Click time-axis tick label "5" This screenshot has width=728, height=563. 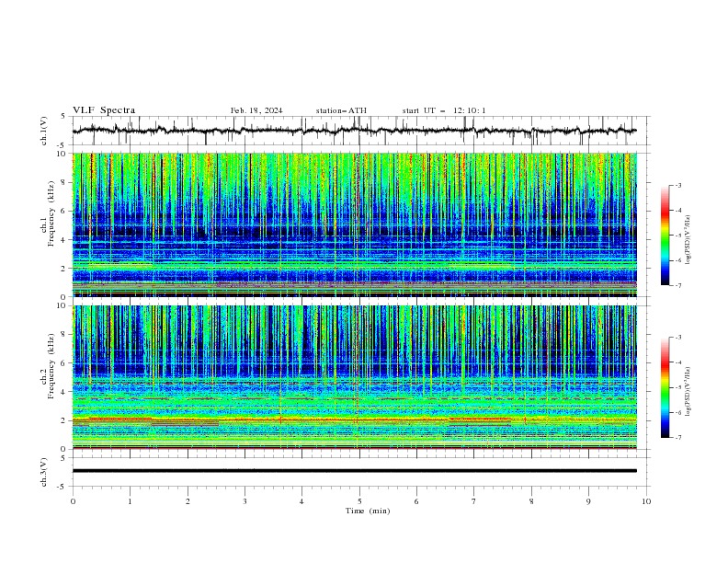(359, 501)
